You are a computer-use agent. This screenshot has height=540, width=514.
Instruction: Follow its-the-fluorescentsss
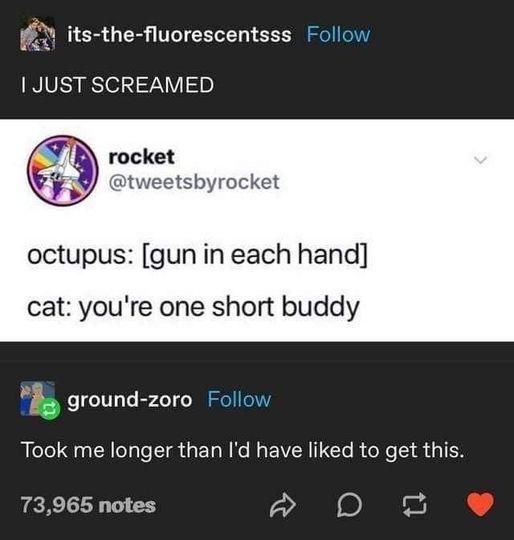[x=338, y=34]
